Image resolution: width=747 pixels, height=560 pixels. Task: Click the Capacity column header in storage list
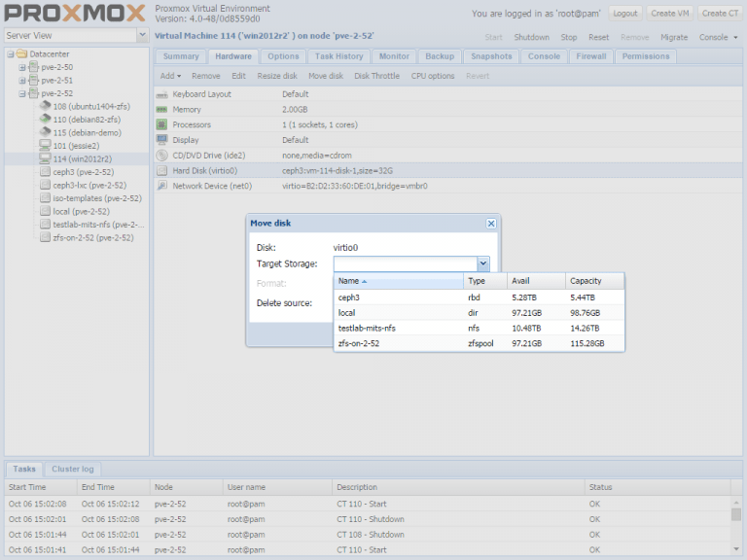(594, 281)
